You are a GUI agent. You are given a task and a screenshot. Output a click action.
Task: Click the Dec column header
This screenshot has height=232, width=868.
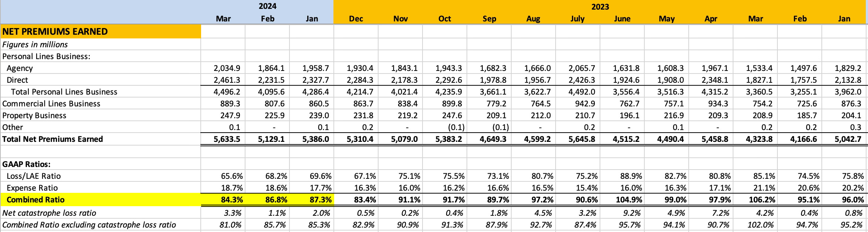pos(356,18)
